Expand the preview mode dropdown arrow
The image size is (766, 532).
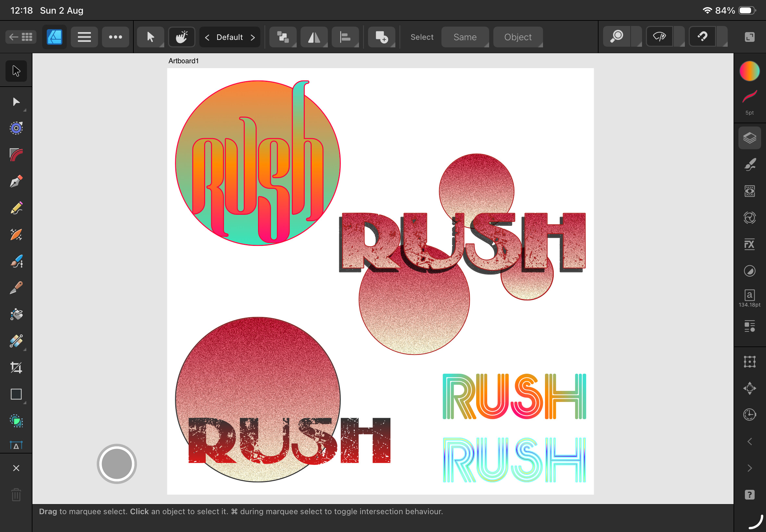coord(679,36)
